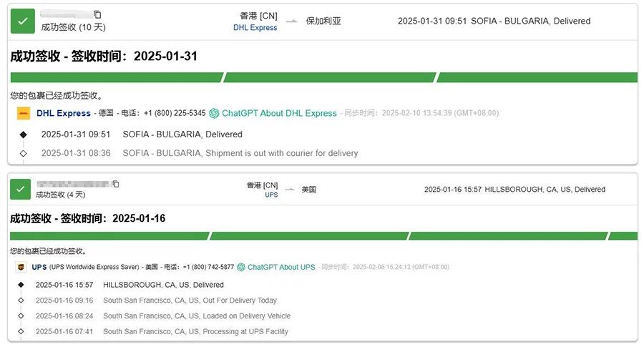This screenshot has height=347, width=644.
Task: Copy the DHL shipment tracking number
Action: pyautogui.click(x=98, y=14)
